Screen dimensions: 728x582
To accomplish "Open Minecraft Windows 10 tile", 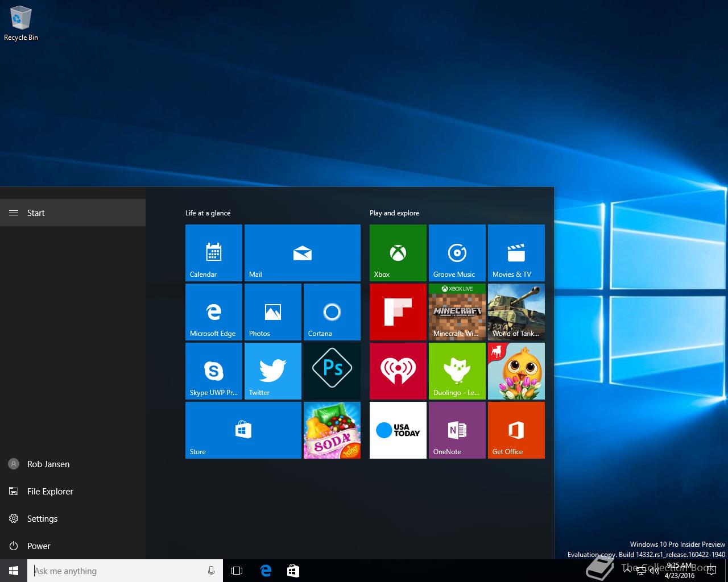I will [x=457, y=312].
